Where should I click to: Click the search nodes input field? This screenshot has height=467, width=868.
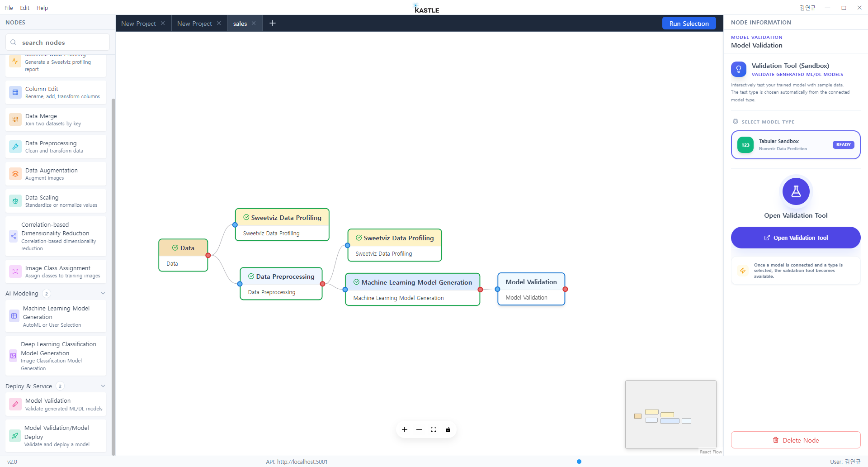coord(57,42)
